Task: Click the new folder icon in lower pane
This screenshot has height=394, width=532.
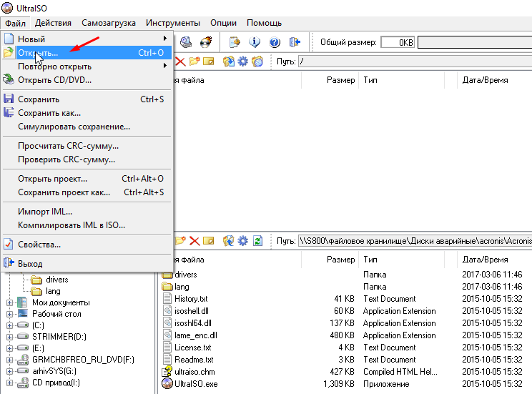Action: (x=180, y=241)
